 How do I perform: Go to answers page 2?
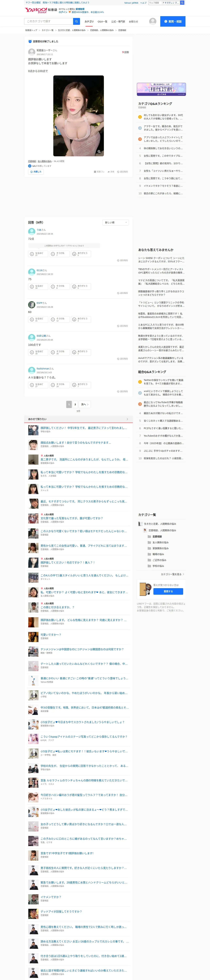[x=75, y=404]
